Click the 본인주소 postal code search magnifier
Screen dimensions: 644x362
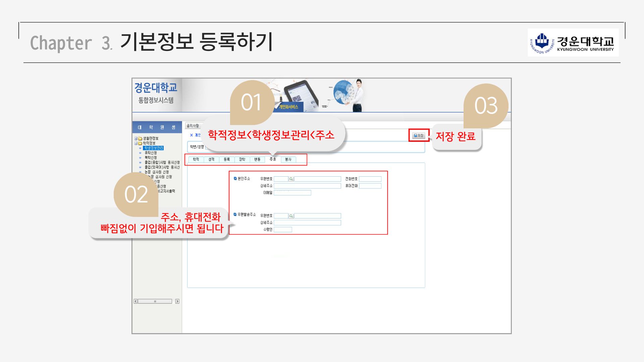tap(291, 179)
